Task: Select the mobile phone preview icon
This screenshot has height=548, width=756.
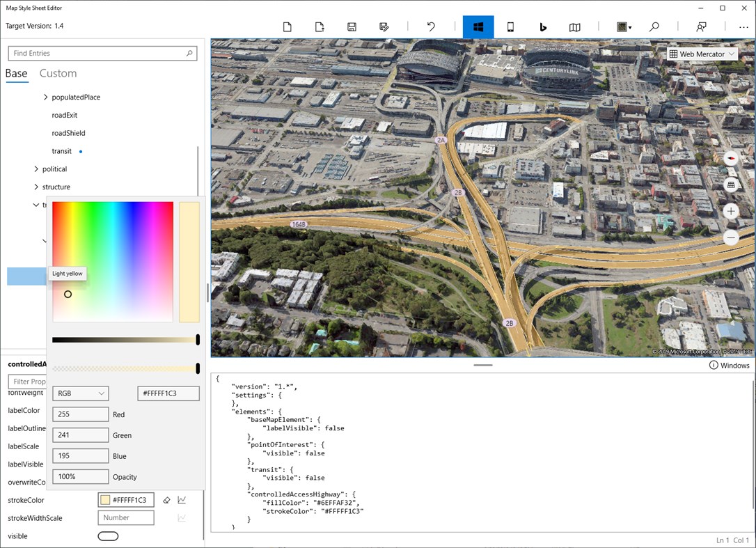Action: coord(510,27)
